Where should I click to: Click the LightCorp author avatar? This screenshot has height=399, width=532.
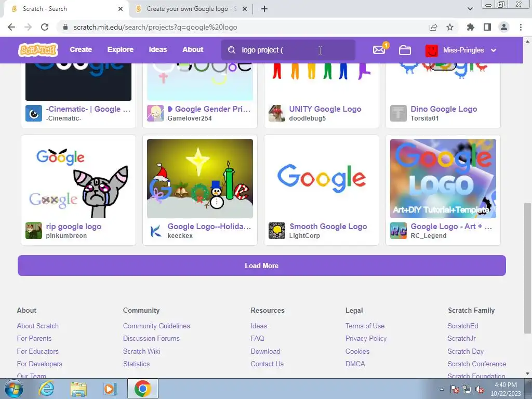click(277, 231)
